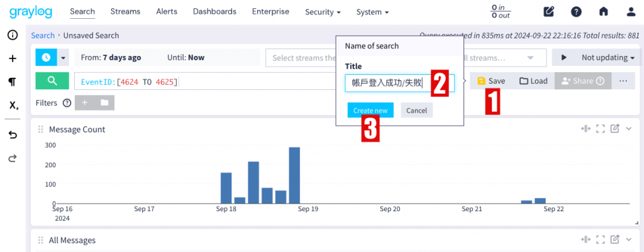Open the user profile icon
The height and width of the screenshot is (252, 644).
point(631,11)
